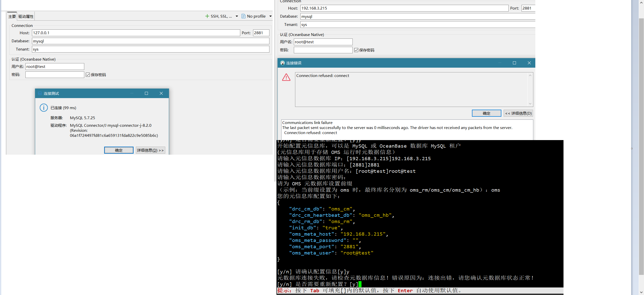Click the left window's empty 密码 field
Image resolution: width=644 pixels, height=295 pixels.
[55, 75]
